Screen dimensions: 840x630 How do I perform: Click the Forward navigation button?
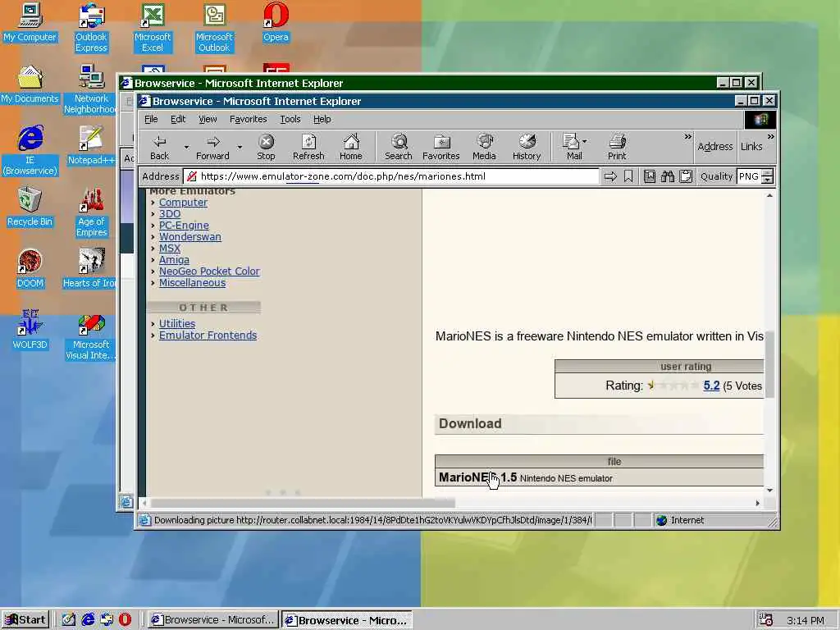212,147
